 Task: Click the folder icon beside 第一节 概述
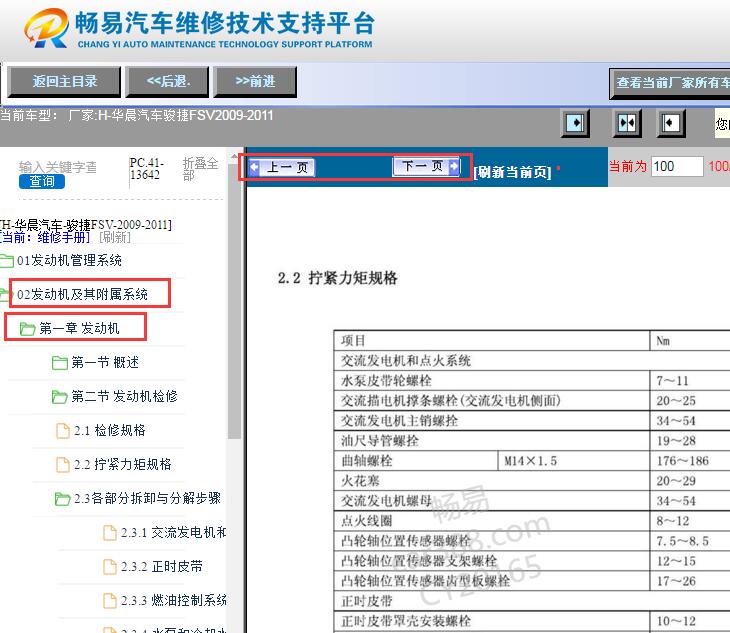60,363
